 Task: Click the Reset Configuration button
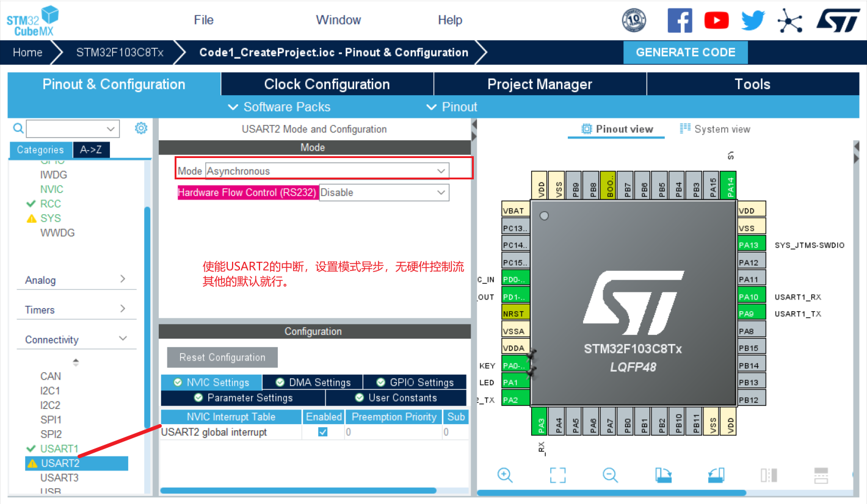tap(222, 358)
